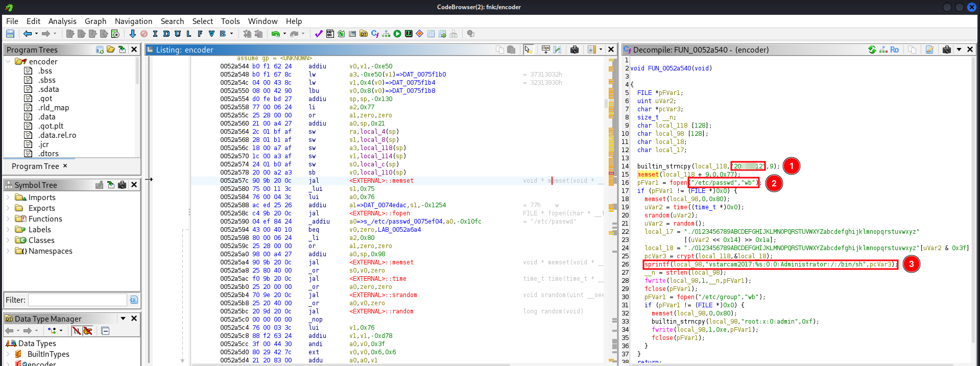The image size is (980, 366).
Task: Go forward to next location arrow
Action: tap(45, 34)
